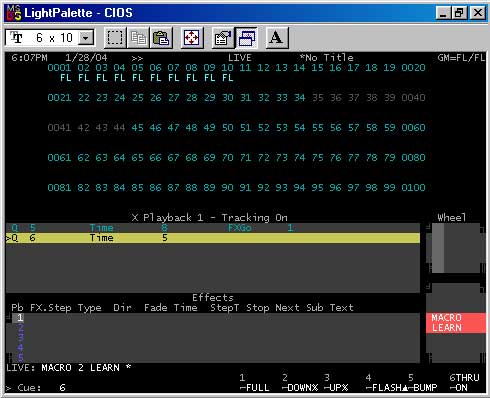Viewport: 490px width, 398px height.
Task: Click the Next column header
Action: 287,308
